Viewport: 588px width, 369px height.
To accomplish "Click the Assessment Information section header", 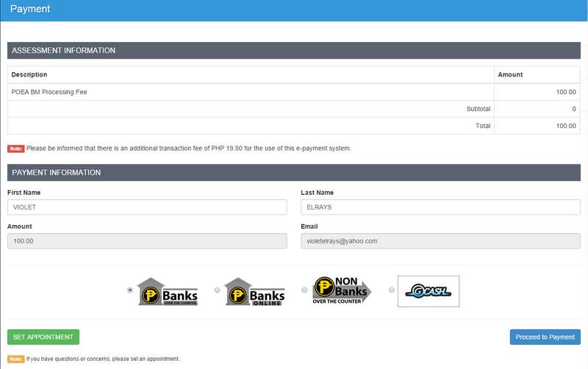I will pos(63,50).
